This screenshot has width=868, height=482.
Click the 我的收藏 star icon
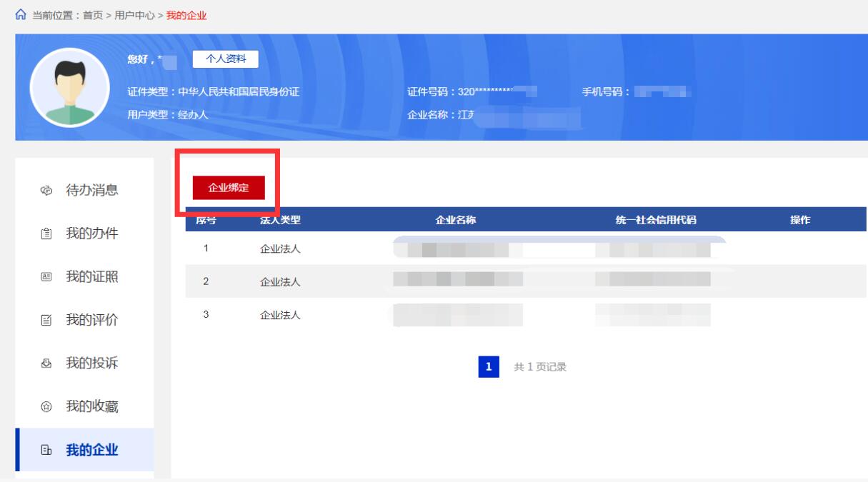[43, 408]
